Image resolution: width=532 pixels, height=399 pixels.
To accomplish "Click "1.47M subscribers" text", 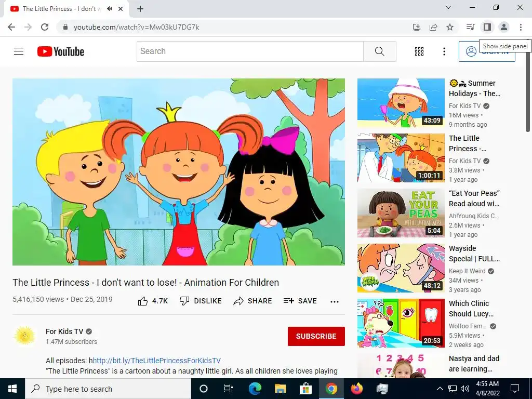I will 71,342.
